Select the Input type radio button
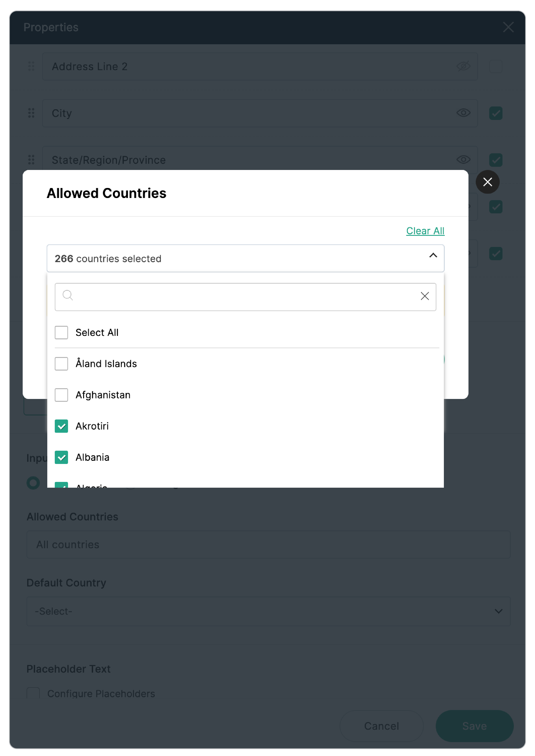Image resolution: width=535 pixels, height=756 pixels. pyautogui.click(x=33, y=483)
